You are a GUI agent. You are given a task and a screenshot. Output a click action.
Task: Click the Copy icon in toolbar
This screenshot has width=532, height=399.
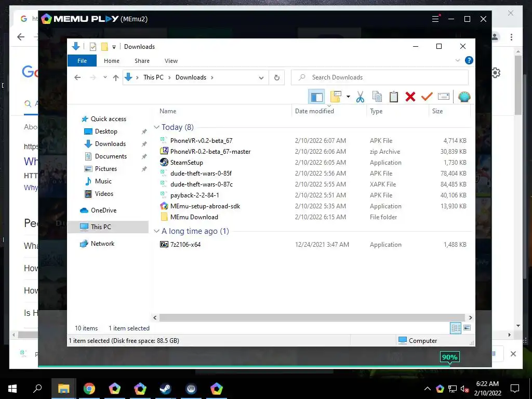pos(377,97)
